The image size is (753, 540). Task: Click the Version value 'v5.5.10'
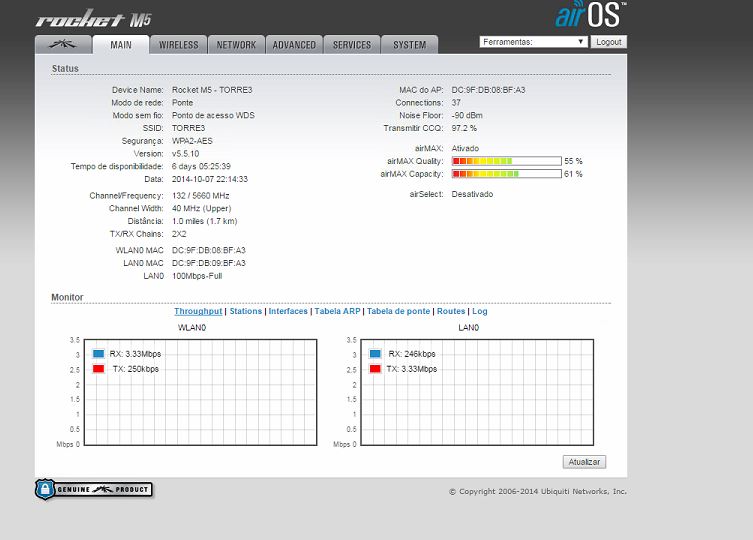(x=185, y=154)
